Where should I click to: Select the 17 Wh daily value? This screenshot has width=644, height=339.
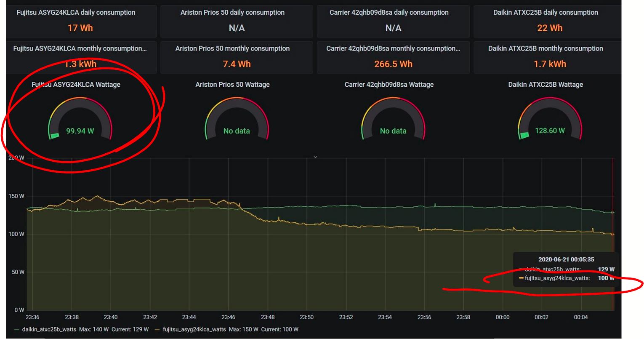(80, 28)
